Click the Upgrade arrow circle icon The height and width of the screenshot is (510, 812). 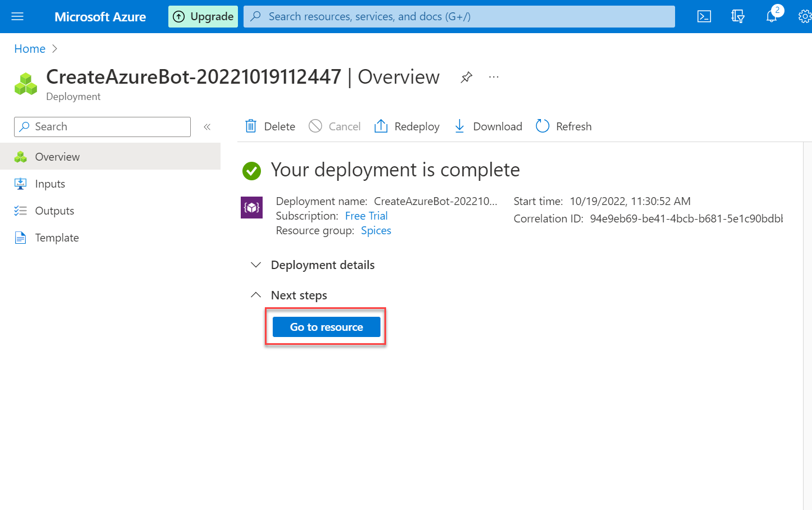(x=179, y=17)
